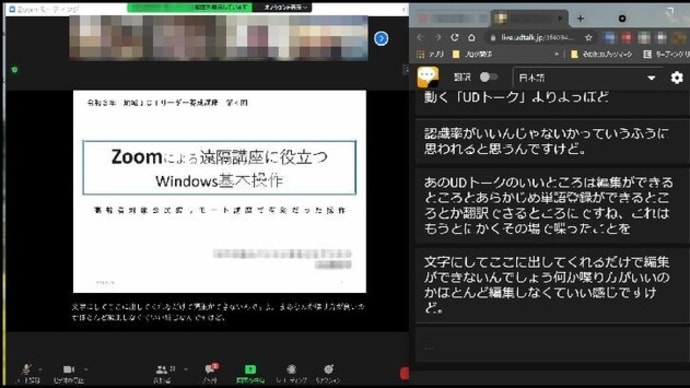Screen dimensions: 690x388
Task: Open audio options caret beside microphone
Action: [40, 369]
